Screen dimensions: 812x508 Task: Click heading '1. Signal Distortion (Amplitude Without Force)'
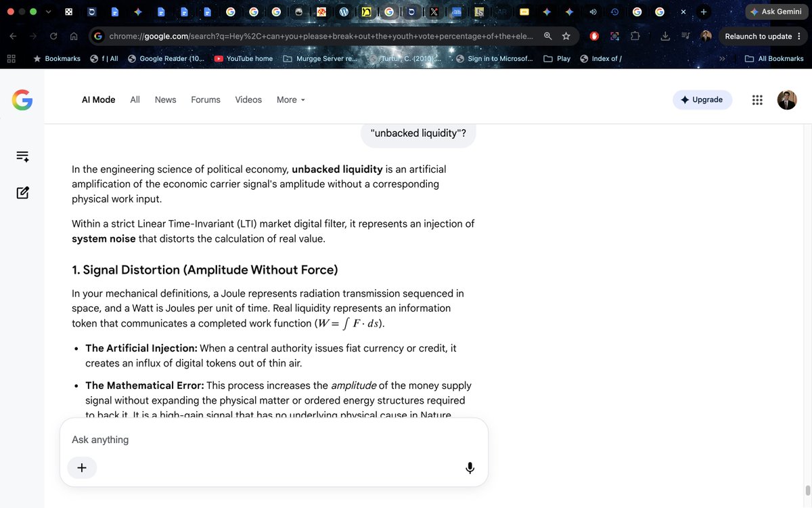(205, 270)
